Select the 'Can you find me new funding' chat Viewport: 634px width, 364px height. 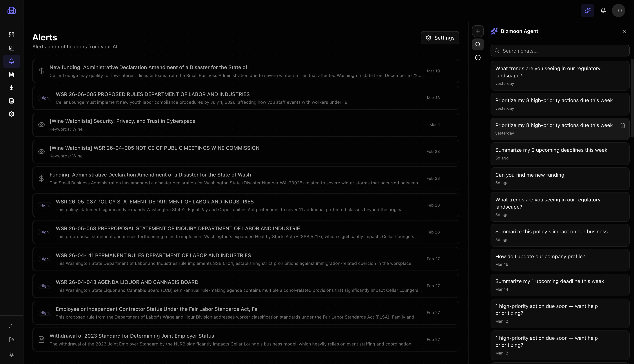[529, 175]
